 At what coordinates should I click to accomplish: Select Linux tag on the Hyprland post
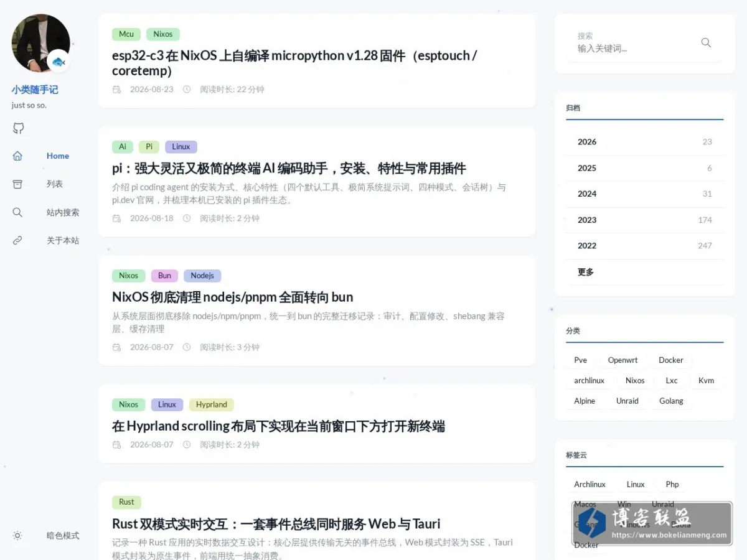click(x=167, y=404)
